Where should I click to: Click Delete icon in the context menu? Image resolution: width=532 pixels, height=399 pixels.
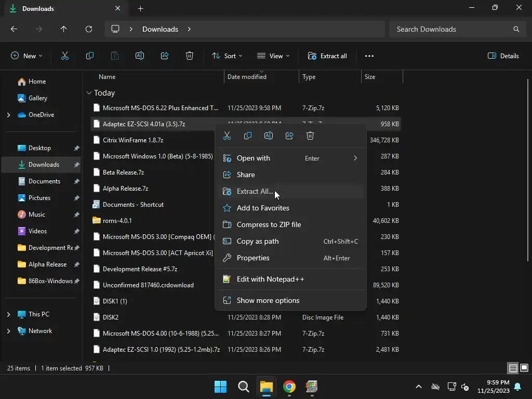[x=310, y=136]
